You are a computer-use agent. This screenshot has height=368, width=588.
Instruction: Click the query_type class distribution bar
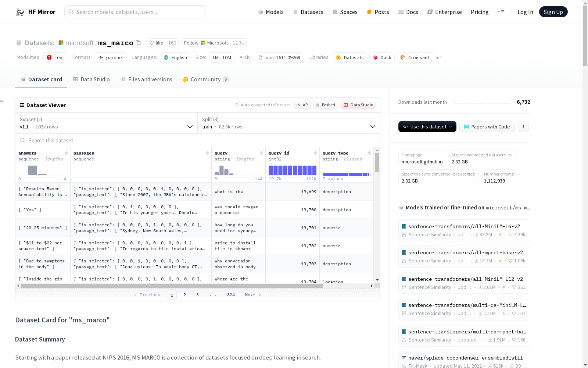(346, 174)
